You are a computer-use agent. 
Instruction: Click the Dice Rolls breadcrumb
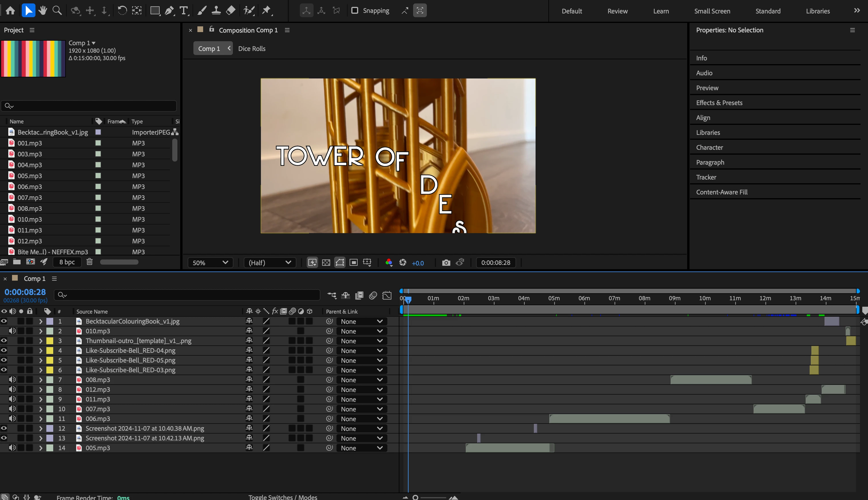tap(251, 48)
